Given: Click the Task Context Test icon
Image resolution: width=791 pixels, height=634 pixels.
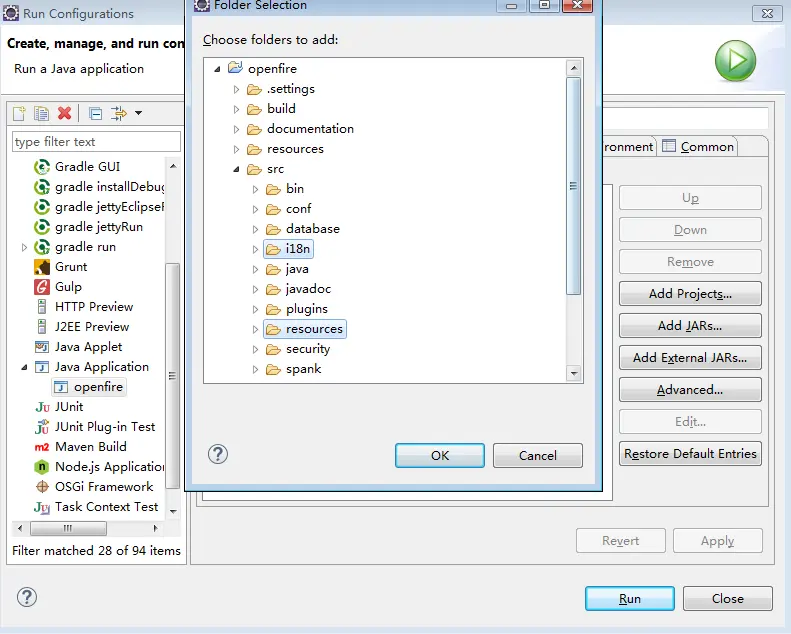Looking at the screenshot, I should tap(42, 507).
